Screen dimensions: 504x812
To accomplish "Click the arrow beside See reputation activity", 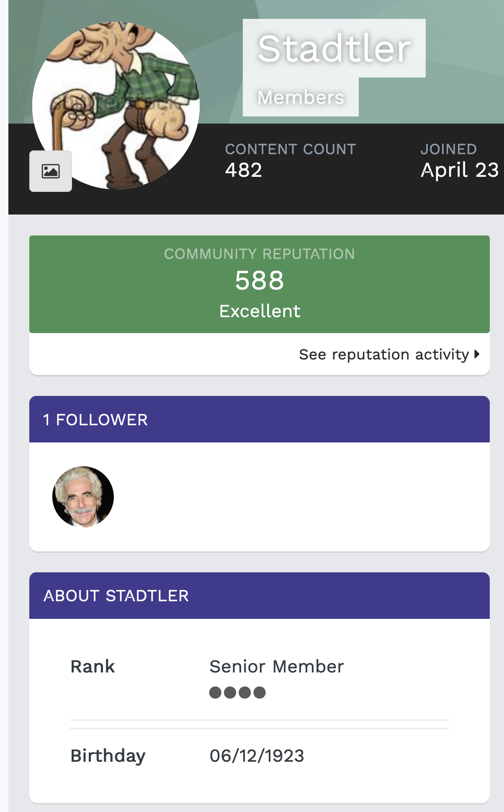I will coord(477,354).
